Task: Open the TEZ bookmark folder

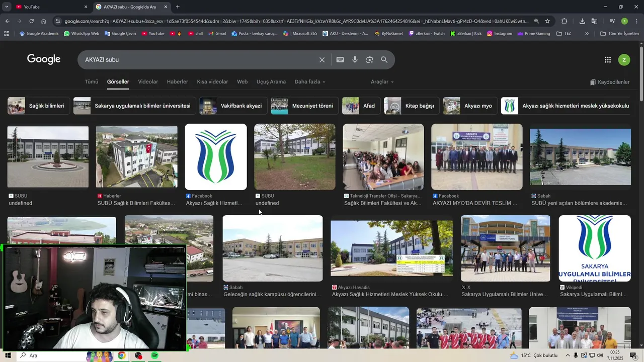Action: [563, 34]
